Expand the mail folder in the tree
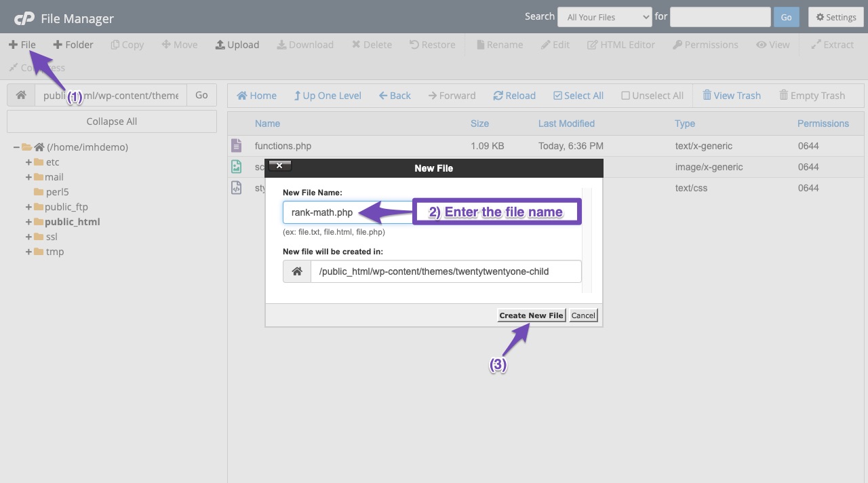 [x=28, y=177]
